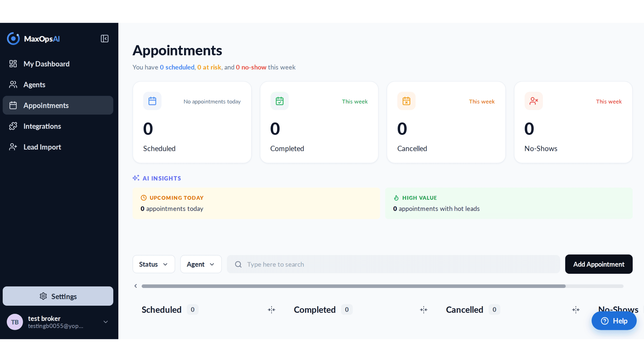Click the '0 no-show' summary text
The height and width of the screenshot is (362, 644).
pos(251,67)
